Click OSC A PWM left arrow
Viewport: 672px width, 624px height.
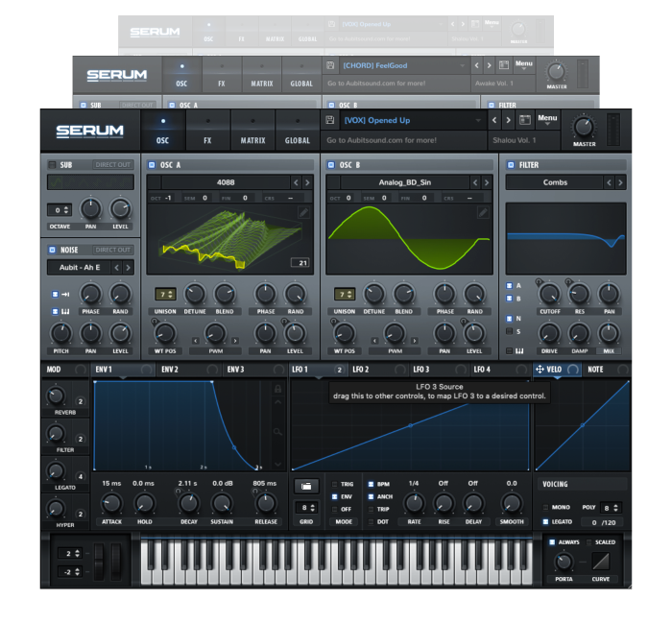point(196,341)
